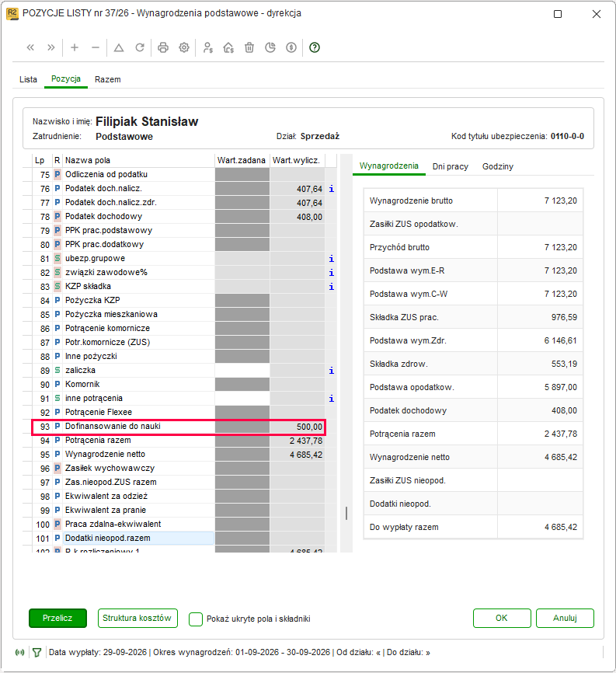Click the 'Wart.wylicz.' column header

pos(297,161)
